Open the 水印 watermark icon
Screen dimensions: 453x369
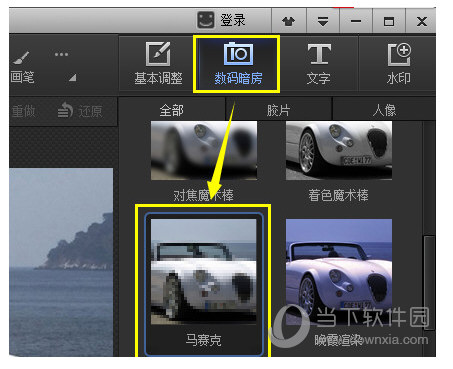coord(399,54)
